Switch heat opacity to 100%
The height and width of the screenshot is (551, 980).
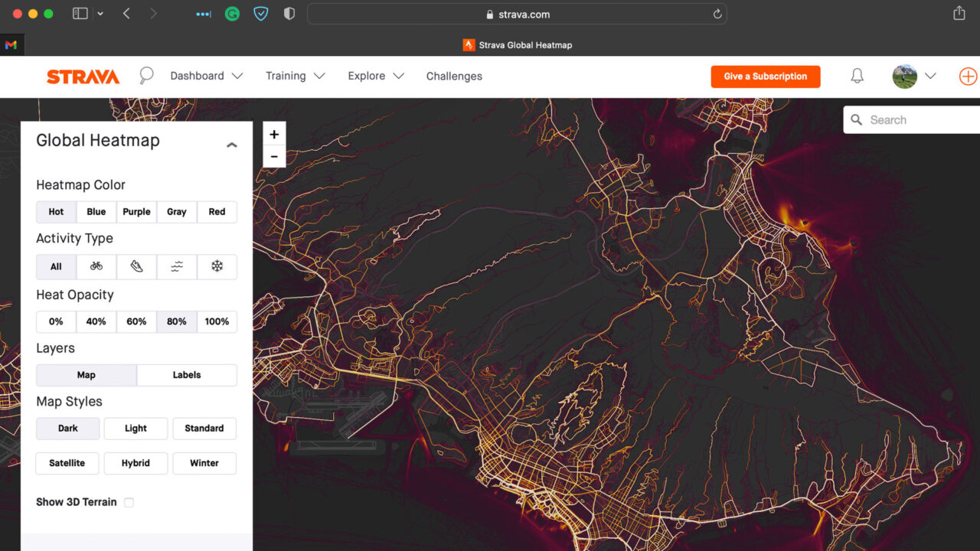(217, 321)
